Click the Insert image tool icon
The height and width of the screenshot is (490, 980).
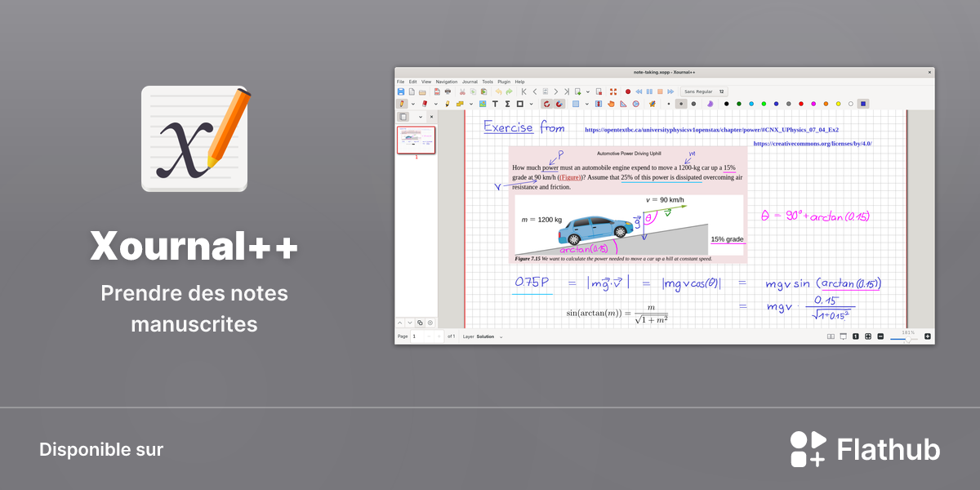tap(483, 104)
